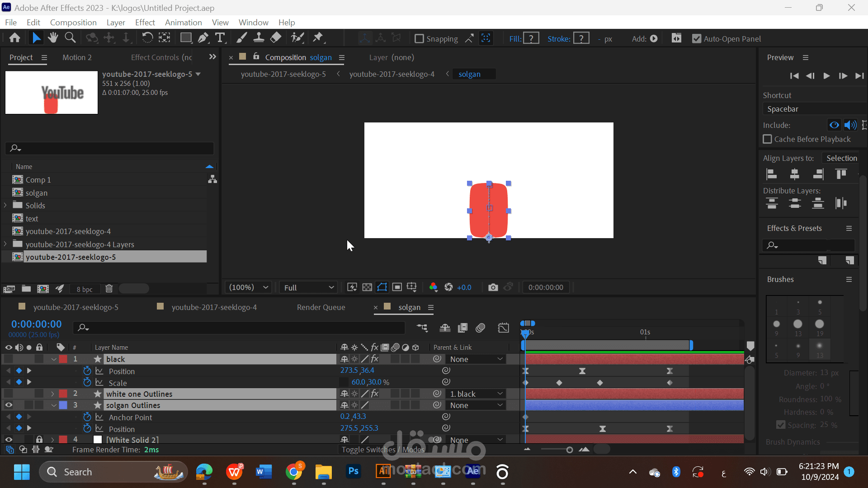
Task: Choose the Zoom tool
Action: pos(70,38)
